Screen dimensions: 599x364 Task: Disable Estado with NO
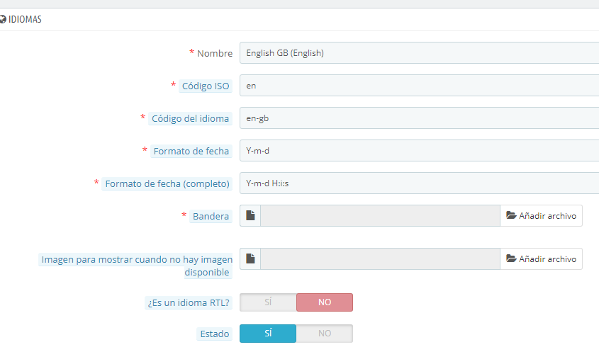[324, 334]
